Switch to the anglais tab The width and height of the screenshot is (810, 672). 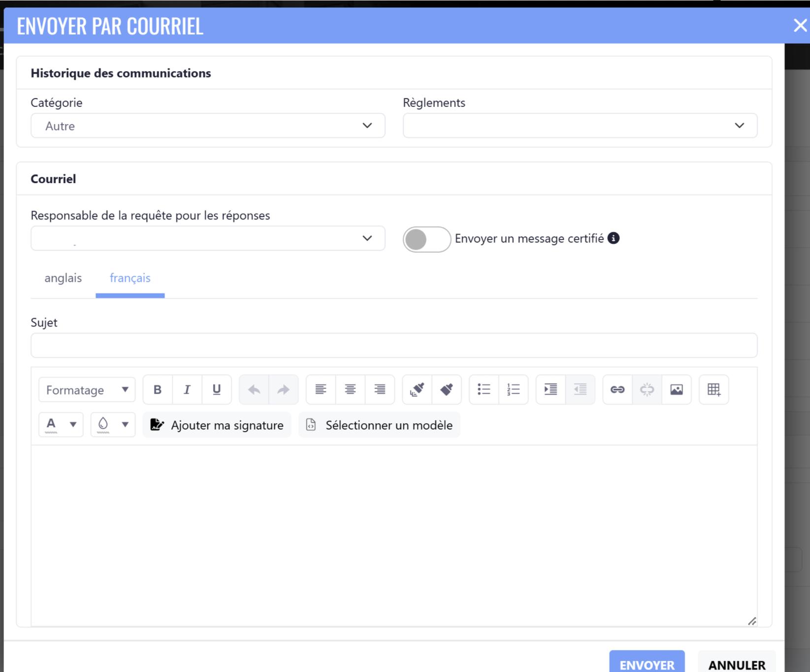63,278
